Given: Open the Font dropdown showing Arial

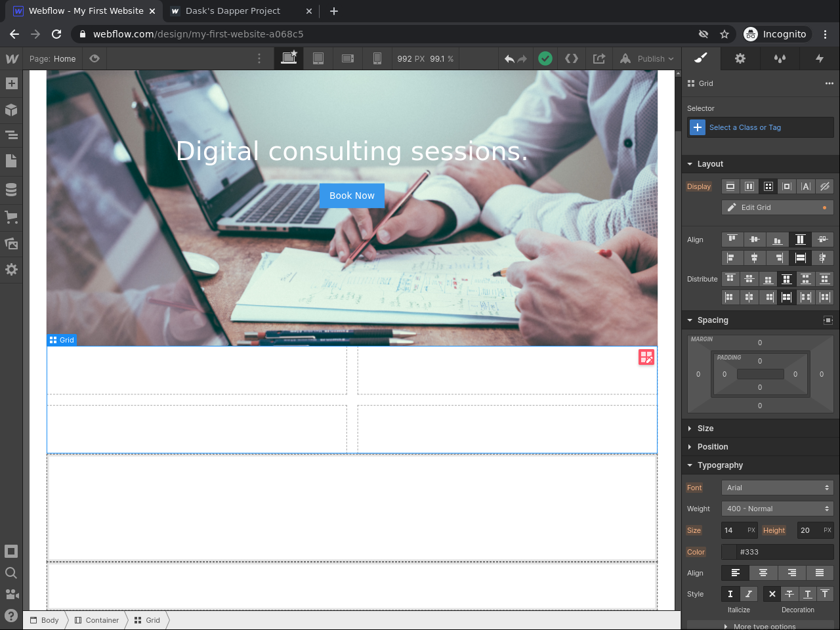Looking at the screenshot, I should (x=778, y=488).
